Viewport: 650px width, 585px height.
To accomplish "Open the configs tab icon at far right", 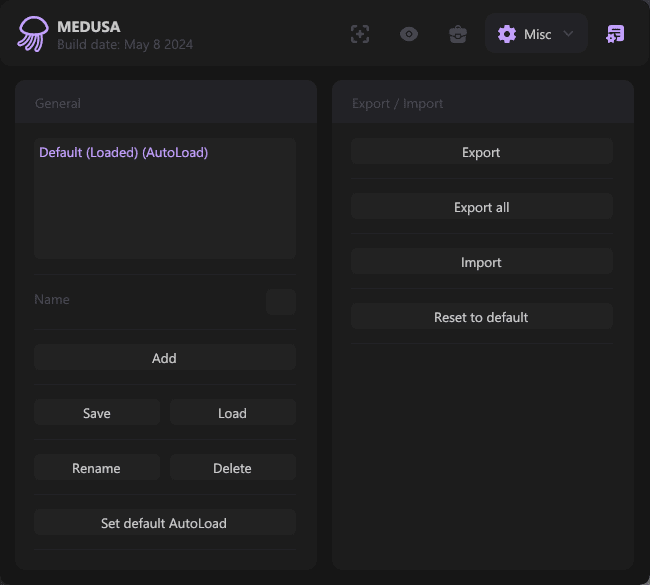I will point(615,34).
